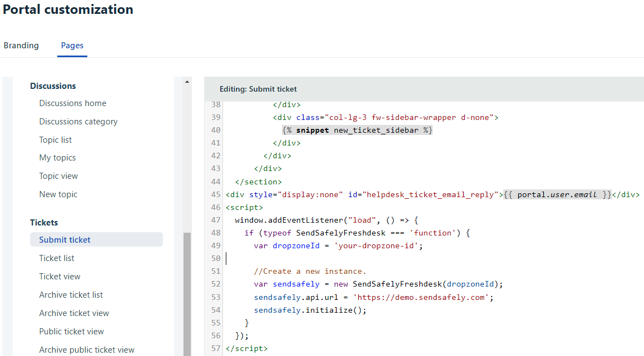Click the helpdesk_ticket_email_reply id value
The height and width of the screenshot is (356, 644).
click(x=430, y=195)
